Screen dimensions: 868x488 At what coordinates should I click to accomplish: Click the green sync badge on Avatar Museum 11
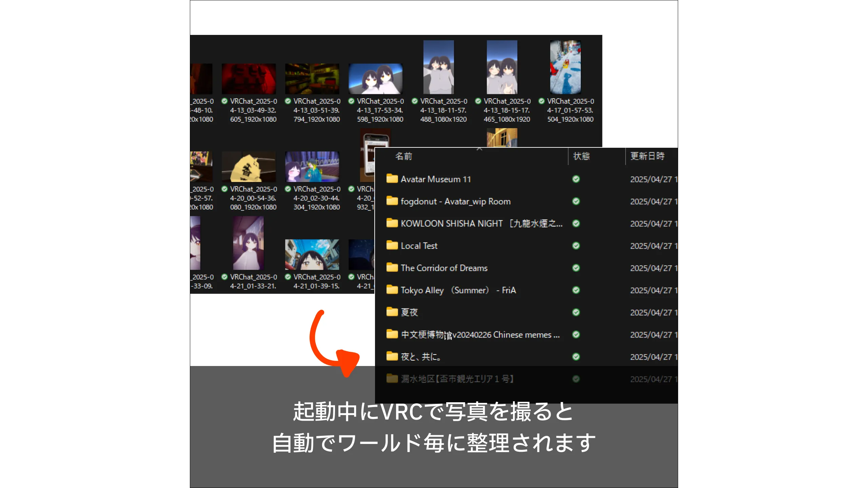pos(575,179)
